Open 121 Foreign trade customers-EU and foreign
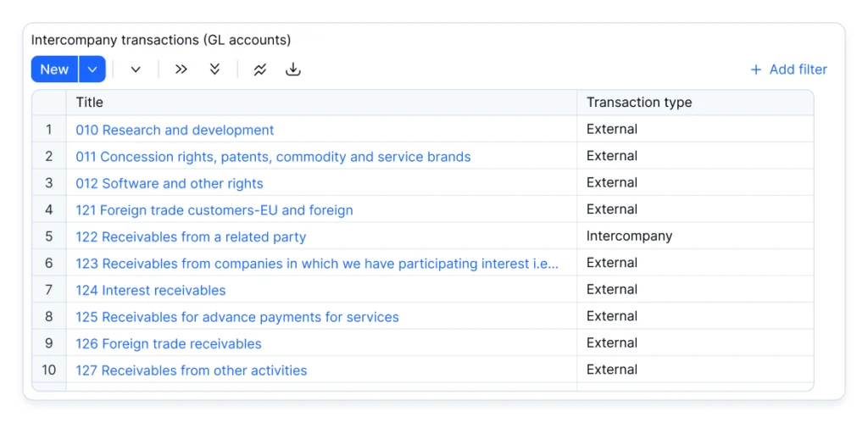The height and width of the screenshot is (423, 868). 214,210
